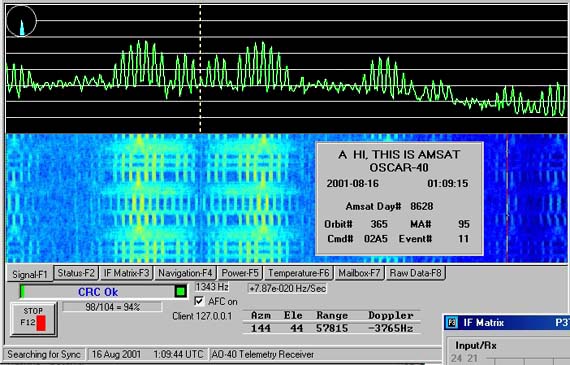
Task: Select the Navigation-F4 tab
Action: click(185, 273)
